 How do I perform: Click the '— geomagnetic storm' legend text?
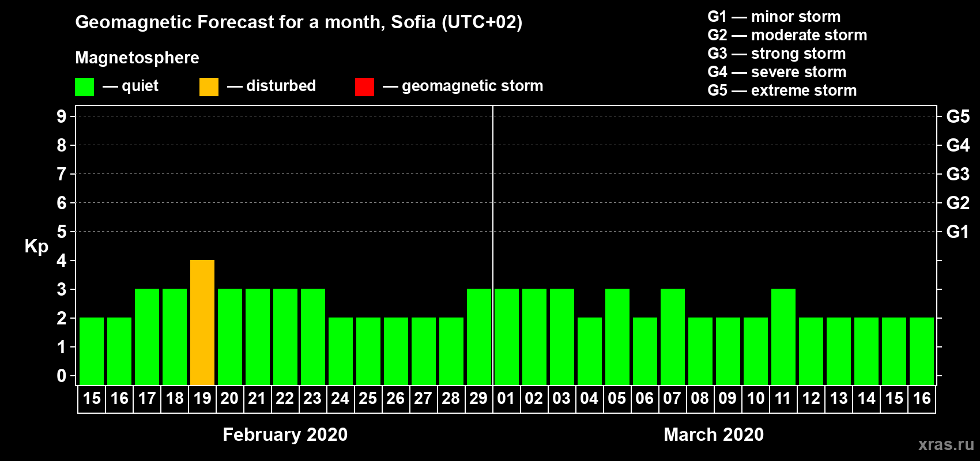click(x=463, y=86)
